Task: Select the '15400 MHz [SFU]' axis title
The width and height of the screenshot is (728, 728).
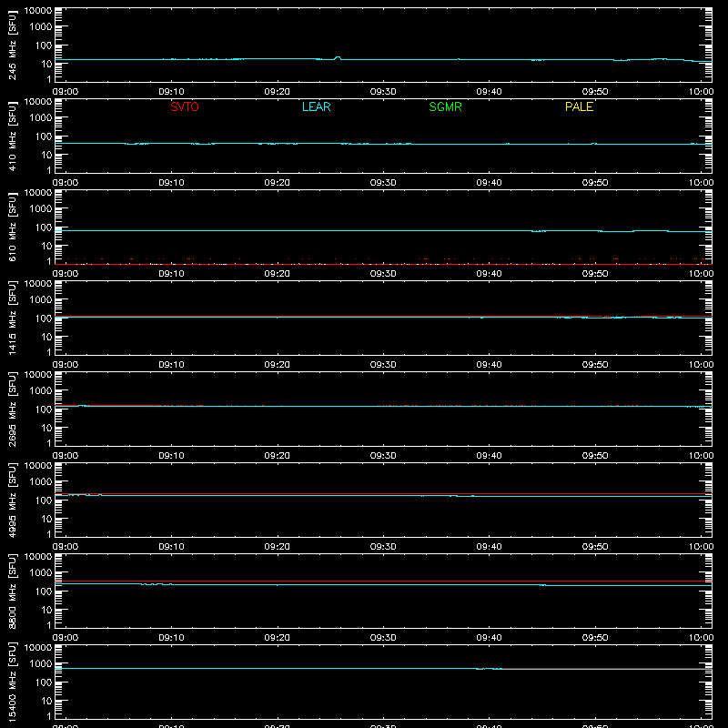Action: pos(12,682)
